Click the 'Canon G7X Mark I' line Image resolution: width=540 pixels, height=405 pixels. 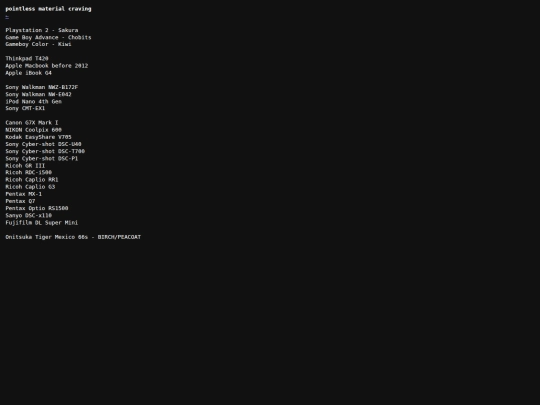coord(32,123)
